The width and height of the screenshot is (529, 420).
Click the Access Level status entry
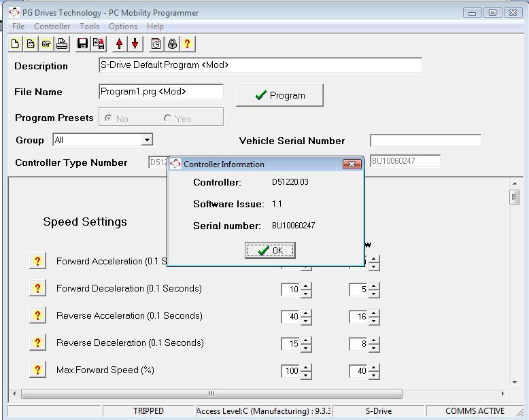click(264, 411)
